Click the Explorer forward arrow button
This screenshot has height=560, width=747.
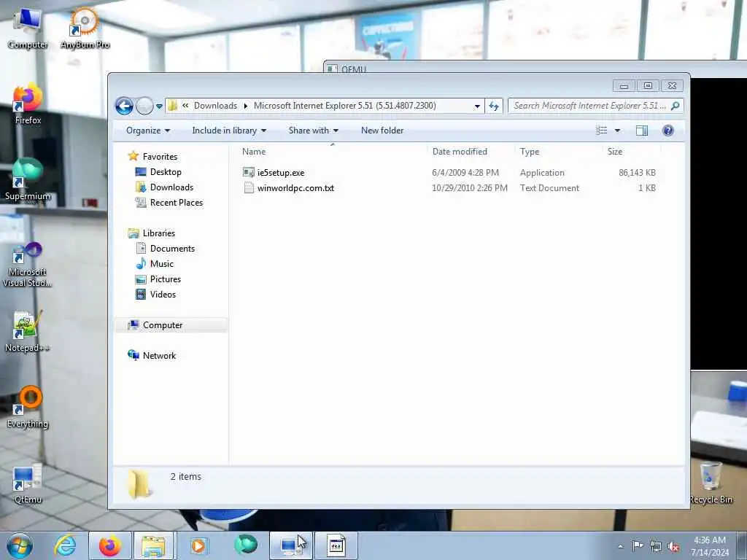point(144,106)
